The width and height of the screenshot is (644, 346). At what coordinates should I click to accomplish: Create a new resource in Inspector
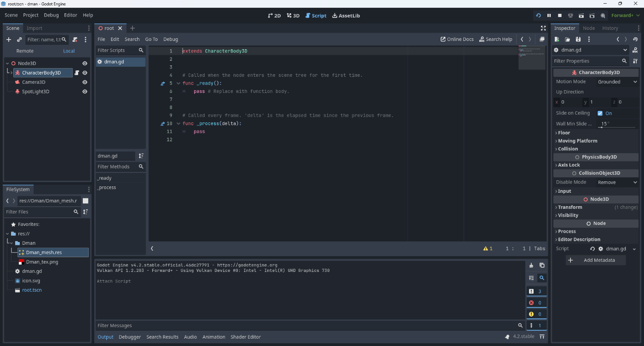pos(557,39)
